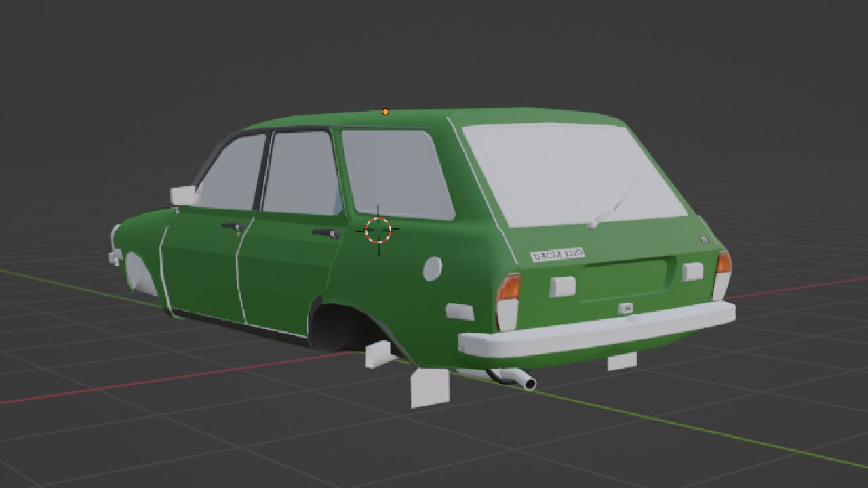This screenshot has height=488, width=868.
Task: Select the white side mirror
Action: tap(184, 196)
